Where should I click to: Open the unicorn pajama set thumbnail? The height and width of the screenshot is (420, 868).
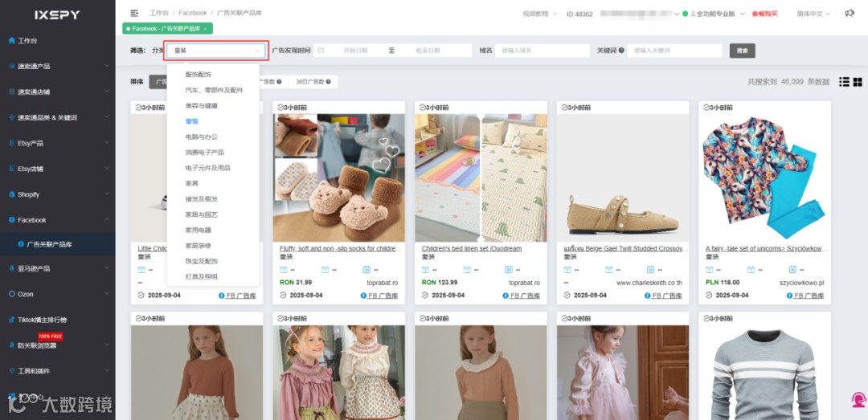(764, 178)
